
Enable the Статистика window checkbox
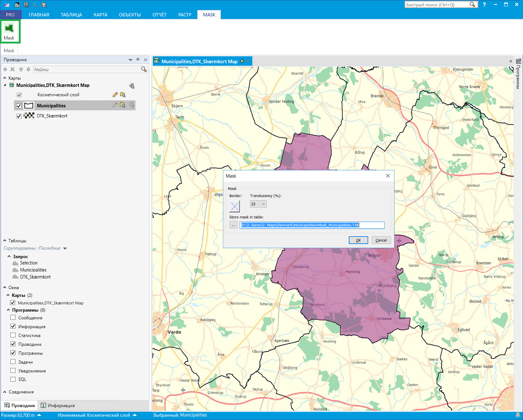pos(13,335)
